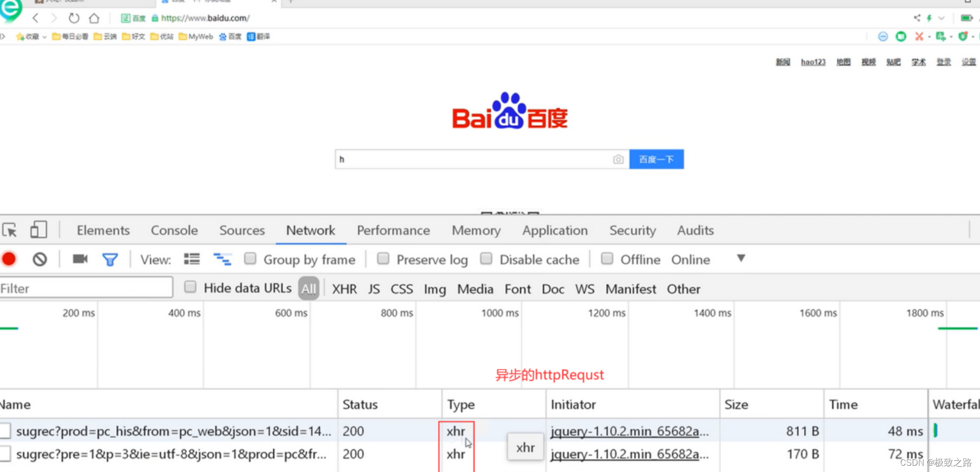Open the hao123 link
980x472 pixels.
(813, 62)
